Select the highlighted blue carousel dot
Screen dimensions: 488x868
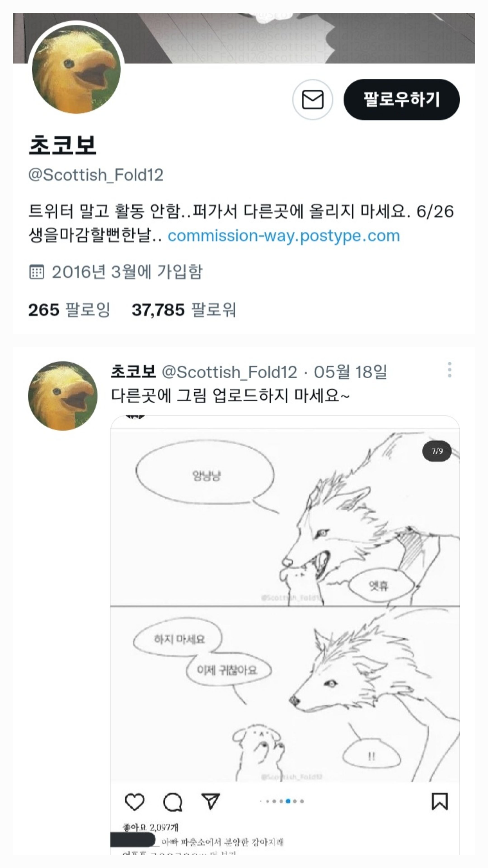pos(288,801)
